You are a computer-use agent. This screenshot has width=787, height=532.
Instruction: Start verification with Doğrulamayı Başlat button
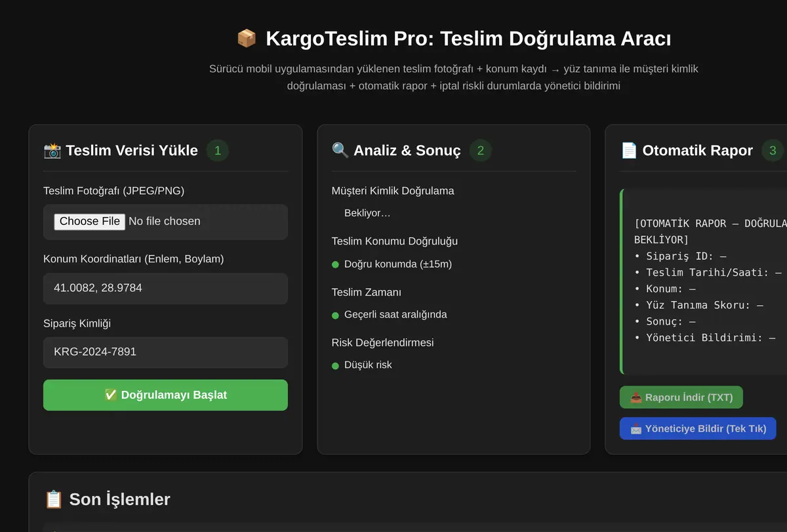click(165, 395)
